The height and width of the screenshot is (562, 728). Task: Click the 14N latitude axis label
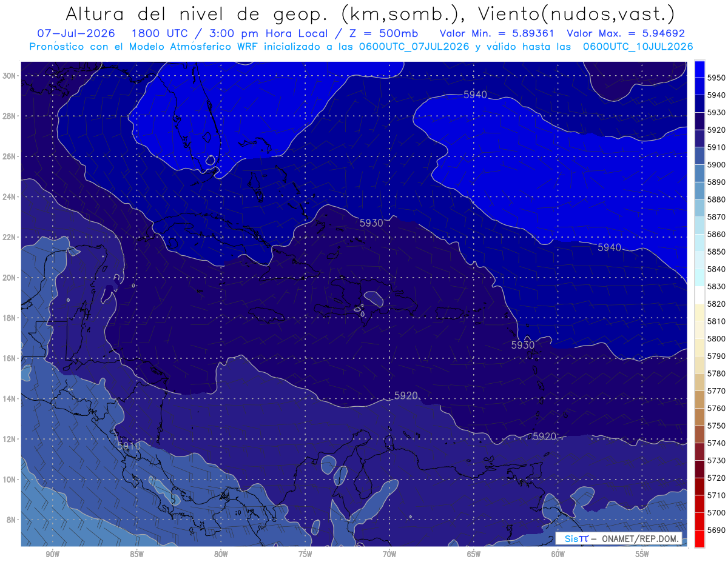(9, 398)
